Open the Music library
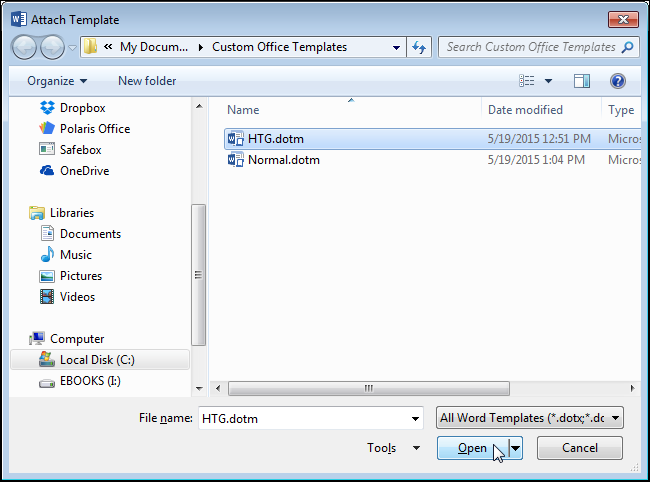The height and width of the screenshot is (482, 650). coord(66,254)
